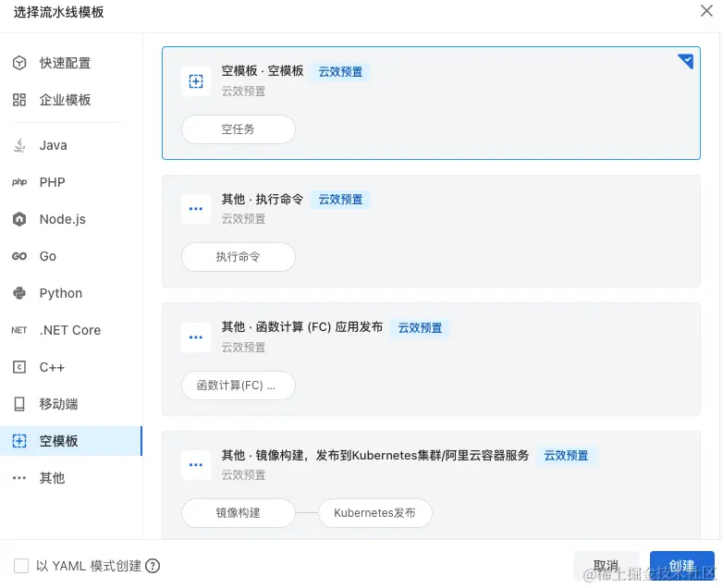Open the 其他 sidebar category
This screenshot has width=723, height=588.
(71, 478)
